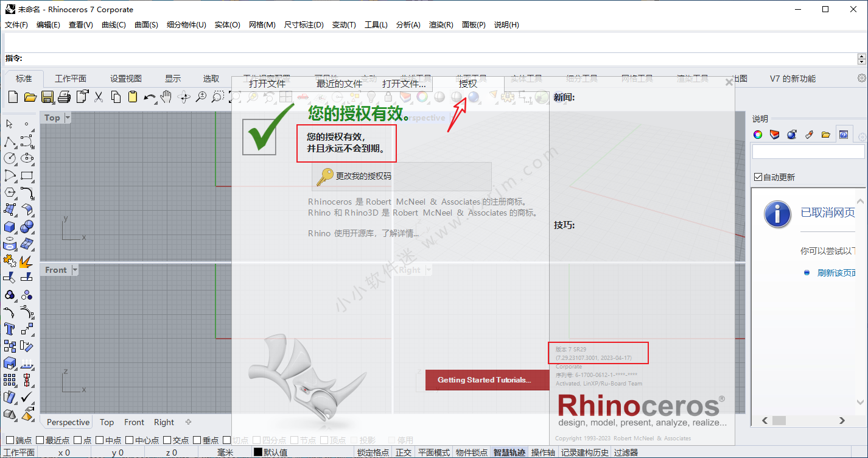Viewport: 868px width, 458px height.
Task: Select the Polyline tool in the left sidebar
Action: click(10, 142)
